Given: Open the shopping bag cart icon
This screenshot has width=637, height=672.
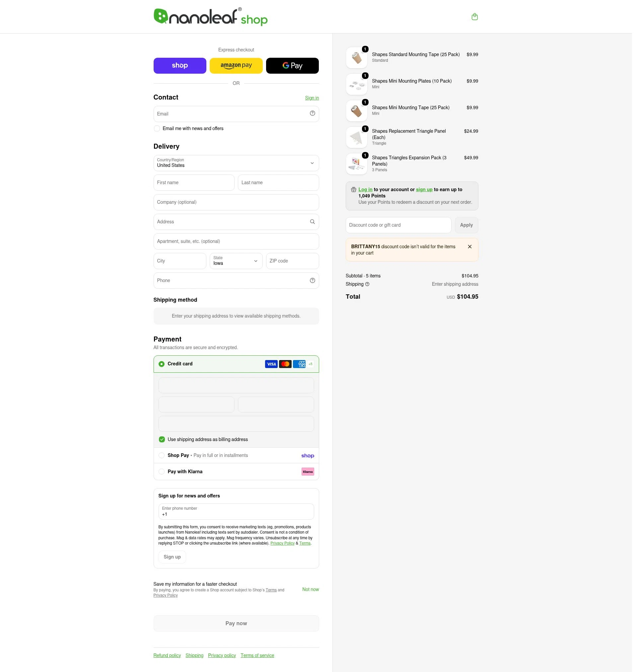Looking at the screenshot, I should tap(478, 17).
